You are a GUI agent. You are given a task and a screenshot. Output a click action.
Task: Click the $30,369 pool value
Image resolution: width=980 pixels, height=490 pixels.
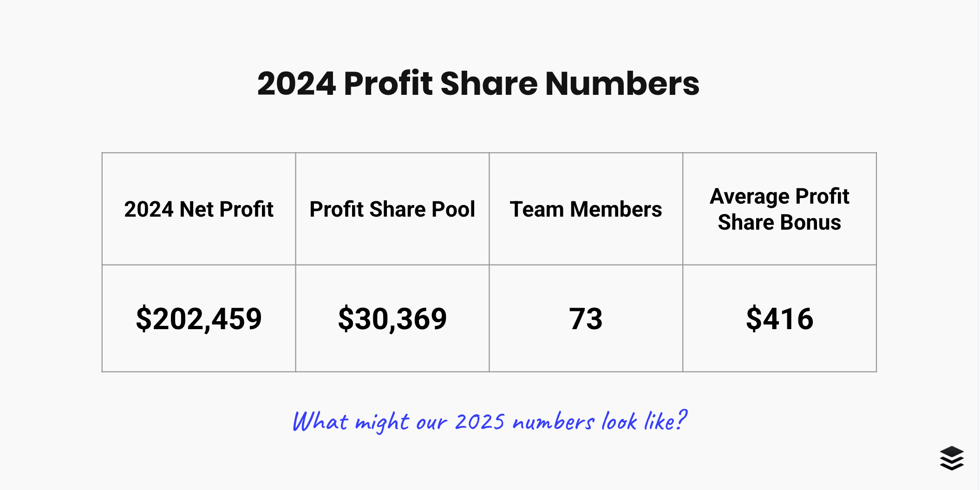click(x=392, y=319)
